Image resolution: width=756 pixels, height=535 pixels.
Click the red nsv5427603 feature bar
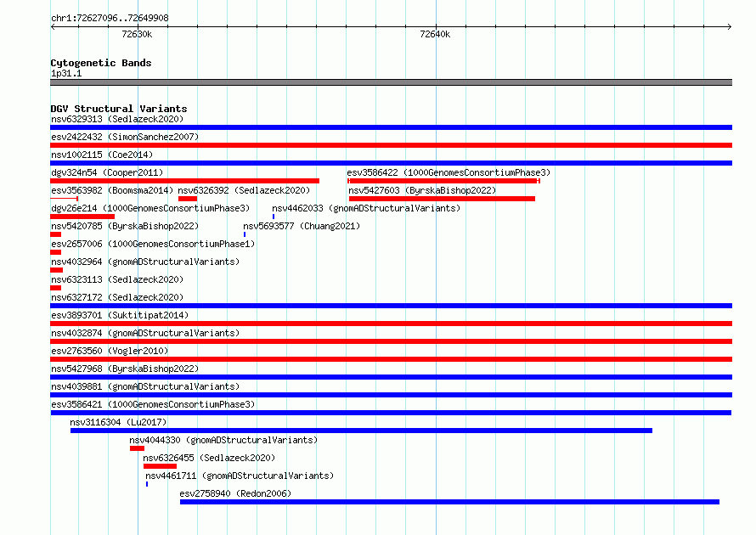[x=442, y=199]
